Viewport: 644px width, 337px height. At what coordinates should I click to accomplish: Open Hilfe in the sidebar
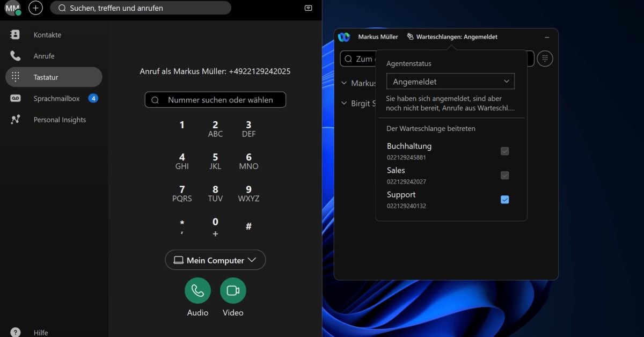coord(54,332)
